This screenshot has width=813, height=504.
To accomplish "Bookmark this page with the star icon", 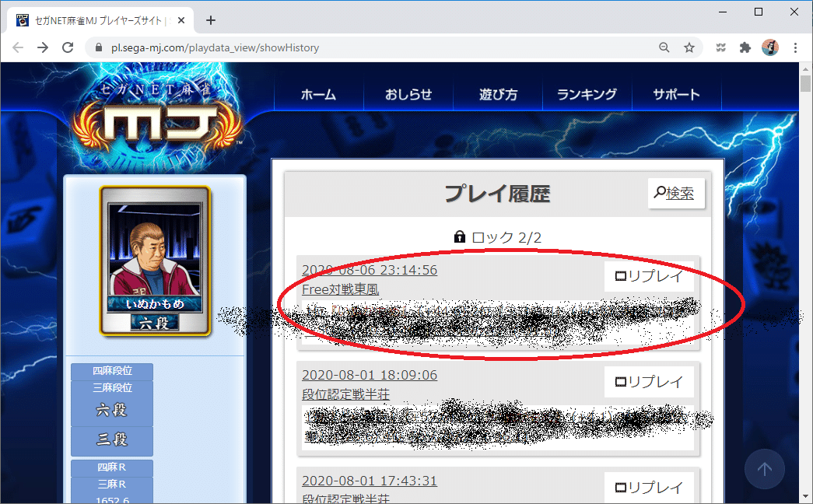I will [689, 47].
